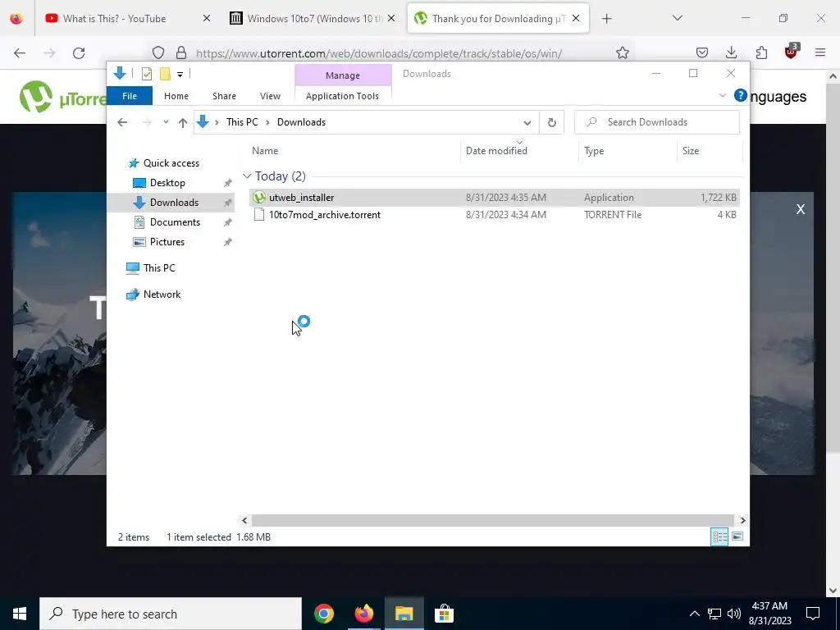Open Firefox tracking protection shield icon
The height and width of the screenshot is (630, 840).
[x=158, y=53]
